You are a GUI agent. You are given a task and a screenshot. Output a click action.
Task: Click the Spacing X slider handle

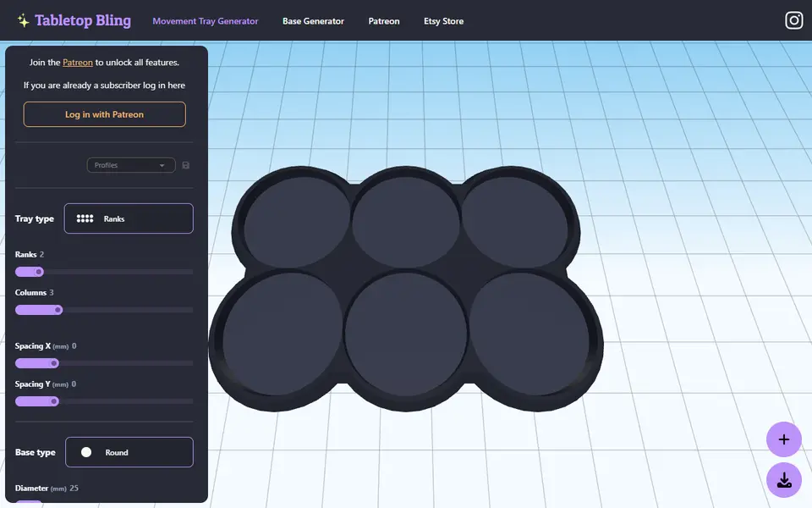point(54,363)
